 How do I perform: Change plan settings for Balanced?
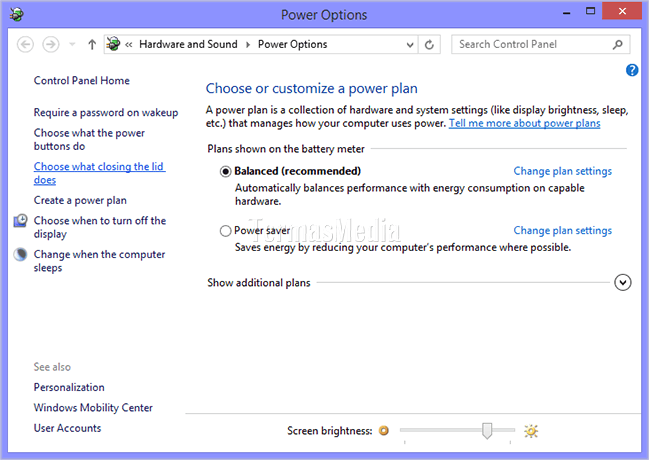(562, 171)
